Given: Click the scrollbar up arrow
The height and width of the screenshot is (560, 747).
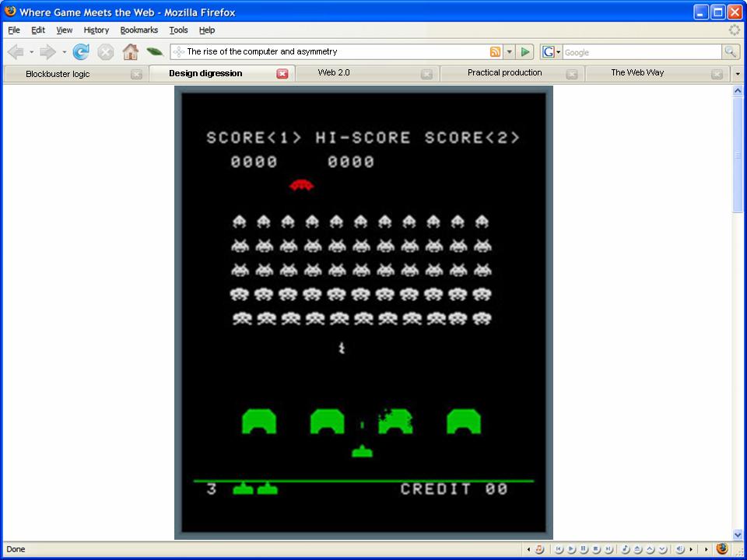Looking at the screenshot, I should click(738, 90).
